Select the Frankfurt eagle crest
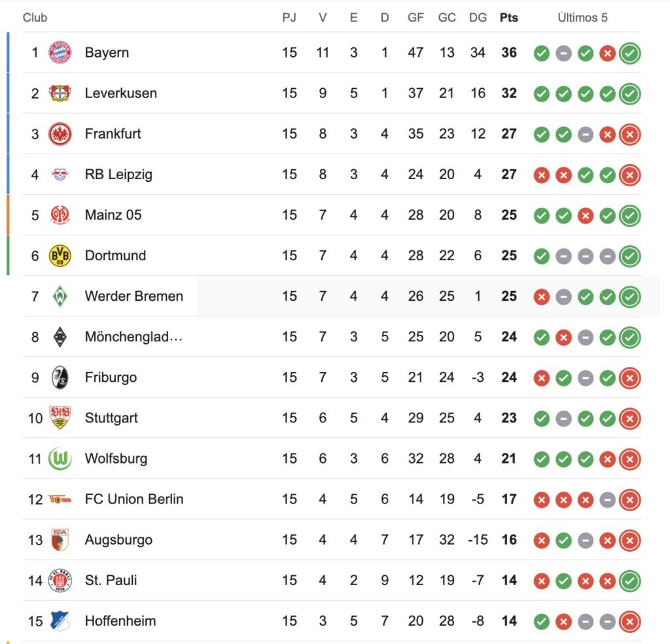Viewport: 670px width, 644px height. pyautogui.click(x=60, y=133)
